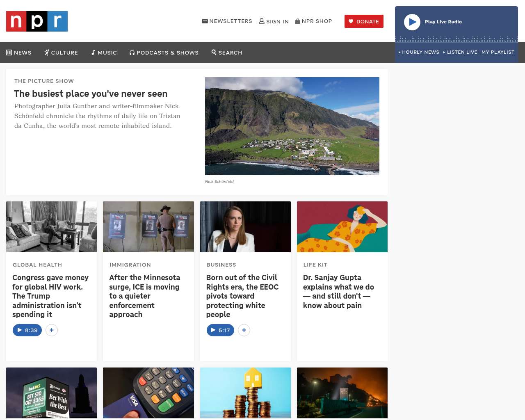This screenshot has height=420, width=525.
Task: Click Sign In with the user icon
Action: click(x=274, y=21)
